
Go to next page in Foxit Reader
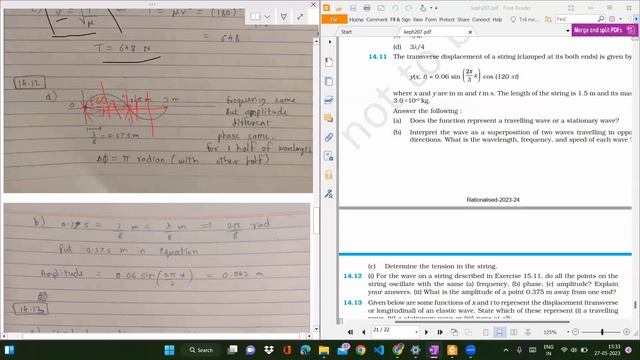[426, 332]
